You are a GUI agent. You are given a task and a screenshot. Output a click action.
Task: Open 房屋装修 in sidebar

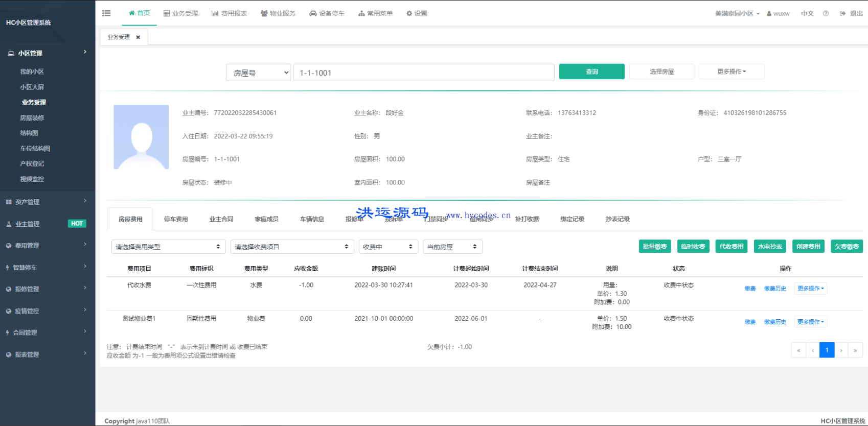click(32, 117)
